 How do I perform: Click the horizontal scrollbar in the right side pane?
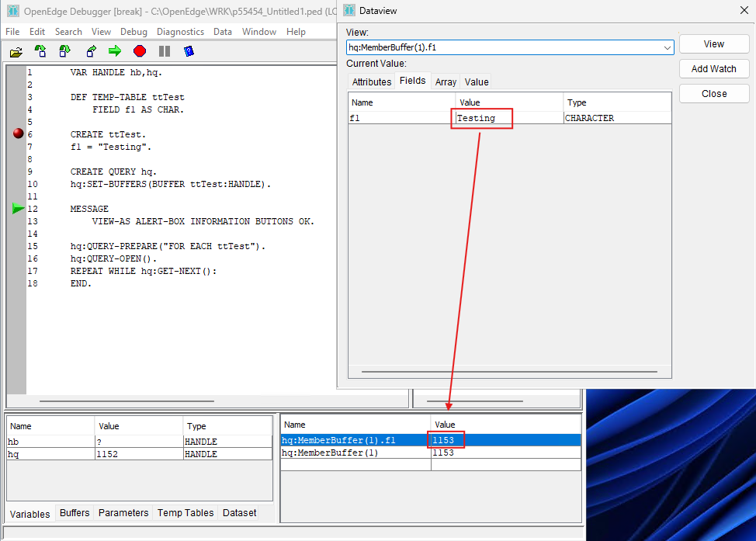[x=475, y=401]
